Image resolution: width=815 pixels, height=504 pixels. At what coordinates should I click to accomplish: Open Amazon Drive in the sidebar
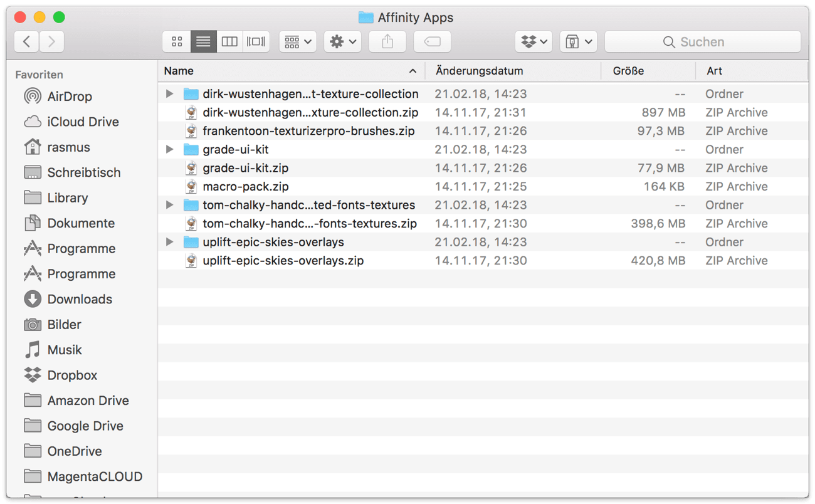(76, 401)
